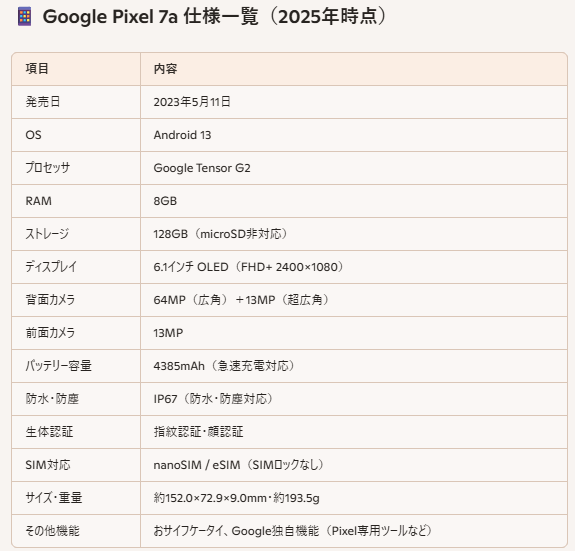Click the ディスプレイ row label
The height and width of the screenshot is (551, 575).
click(51, 267)
